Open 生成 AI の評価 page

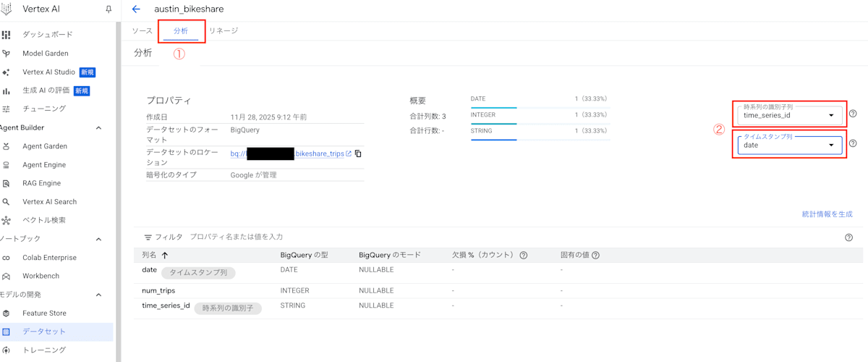click(45, 90)
